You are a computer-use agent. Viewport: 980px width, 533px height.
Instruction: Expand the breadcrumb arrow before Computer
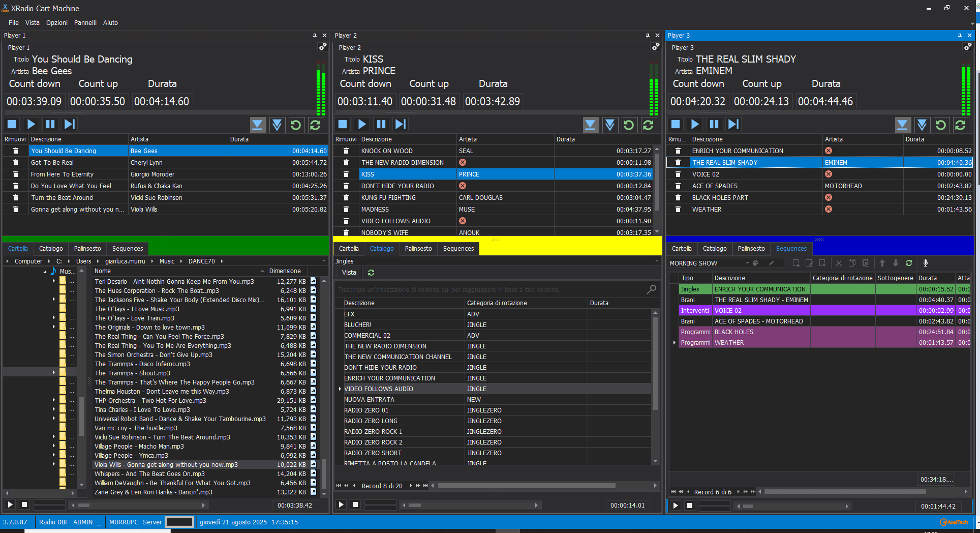pyautogui.click(x=8, y=261)
